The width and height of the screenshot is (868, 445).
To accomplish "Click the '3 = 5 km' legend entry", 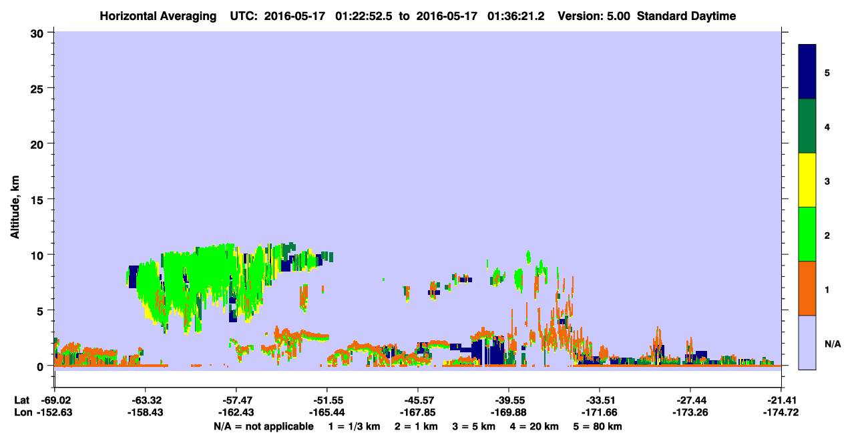I will pos(475,426).
